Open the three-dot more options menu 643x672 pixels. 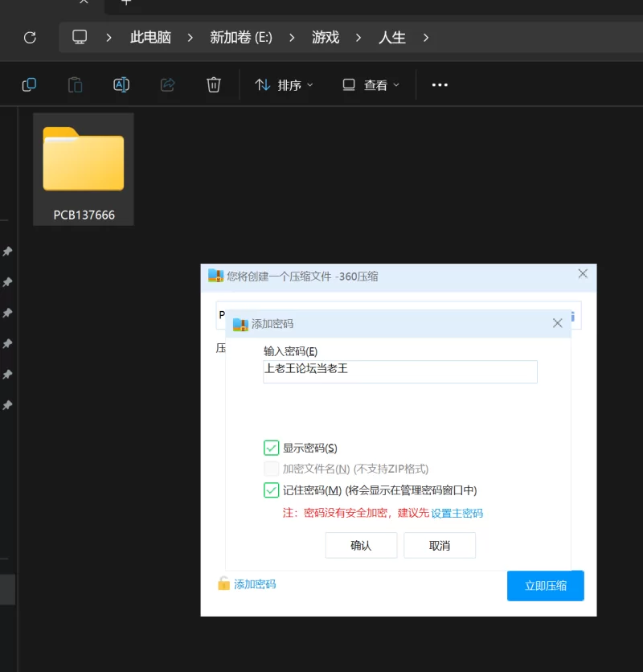(x=440, y=85)
